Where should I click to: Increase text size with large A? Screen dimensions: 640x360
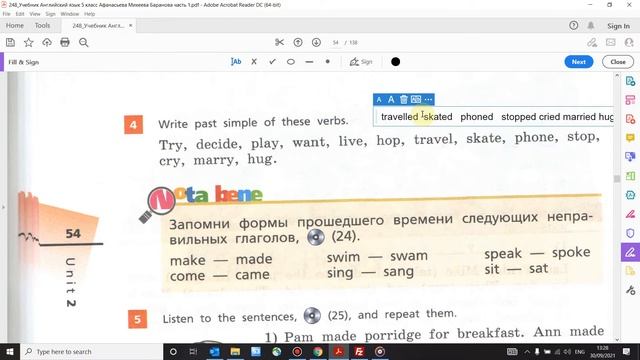coord(391,100)
